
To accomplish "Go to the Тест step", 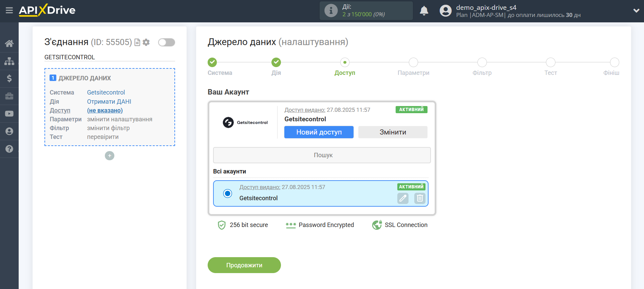I will tap(551, 62).
